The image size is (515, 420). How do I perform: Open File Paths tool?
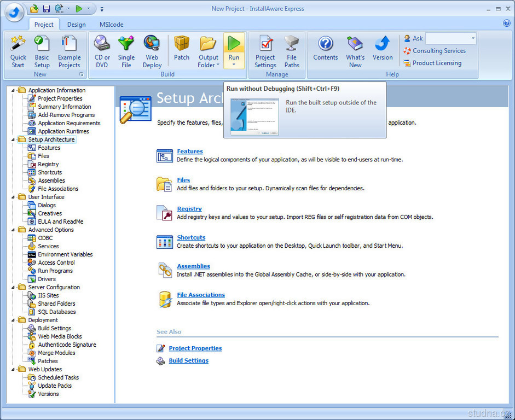(292, 43)
